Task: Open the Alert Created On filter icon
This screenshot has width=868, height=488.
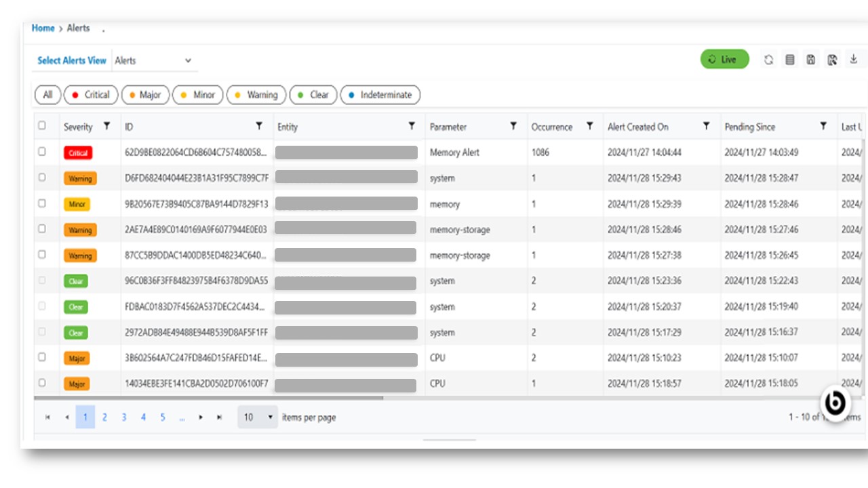Action: [x=707, y=126]
